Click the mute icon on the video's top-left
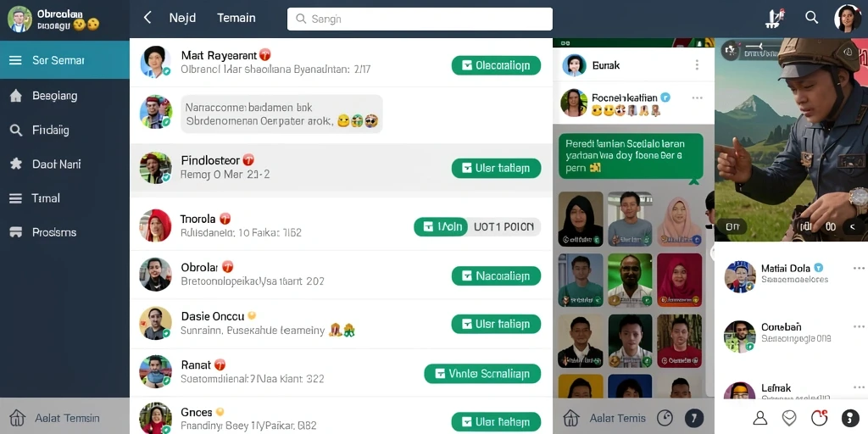 pyautogui.click(x=732, y=52)
